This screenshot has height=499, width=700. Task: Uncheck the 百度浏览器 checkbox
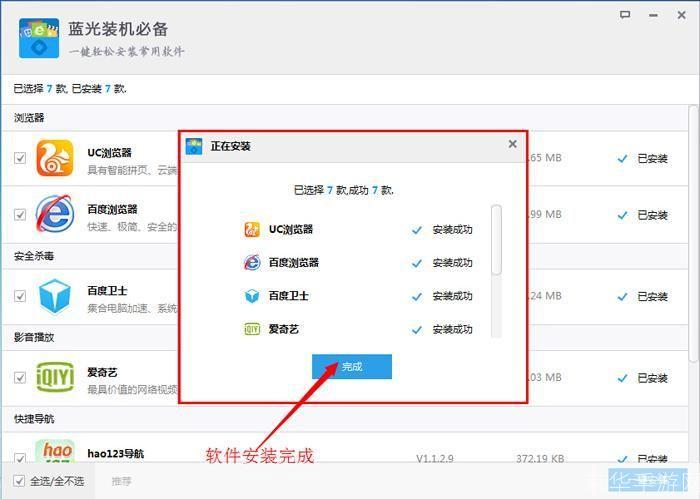pos(20,215)
